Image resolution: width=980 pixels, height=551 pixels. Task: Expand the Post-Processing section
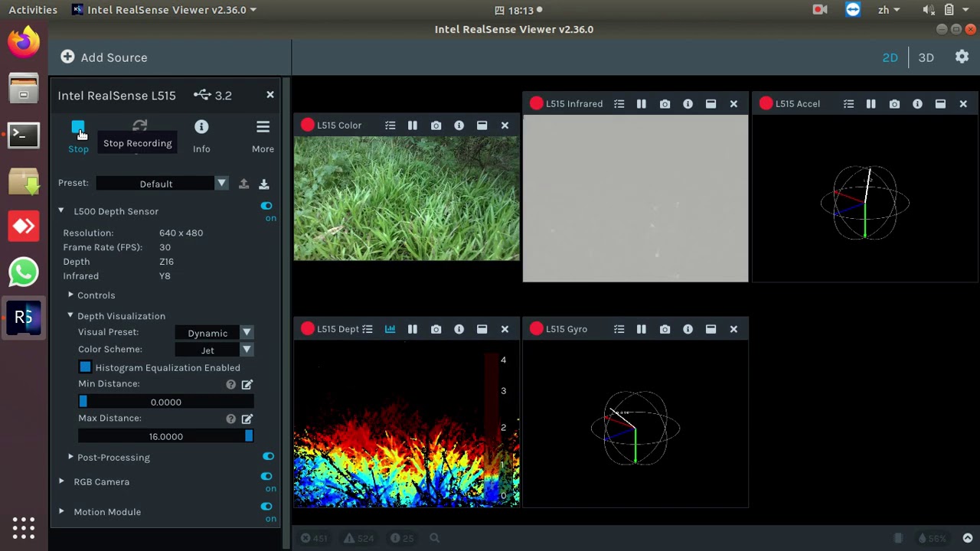(70, 457)
